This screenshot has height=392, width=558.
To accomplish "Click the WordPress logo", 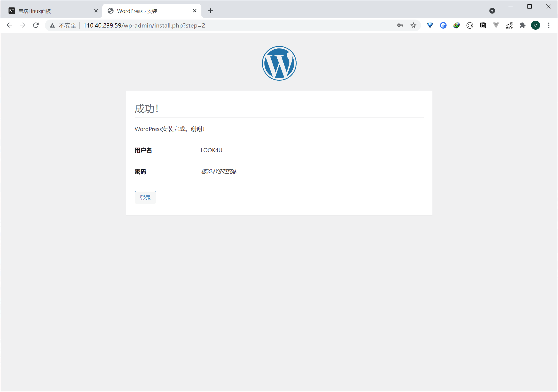I will pos(279,63).
